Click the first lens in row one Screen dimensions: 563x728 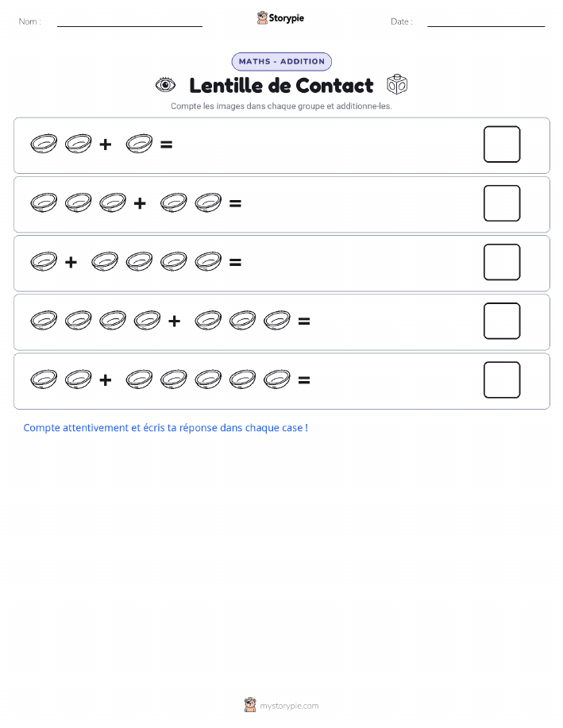coord(44,144)
